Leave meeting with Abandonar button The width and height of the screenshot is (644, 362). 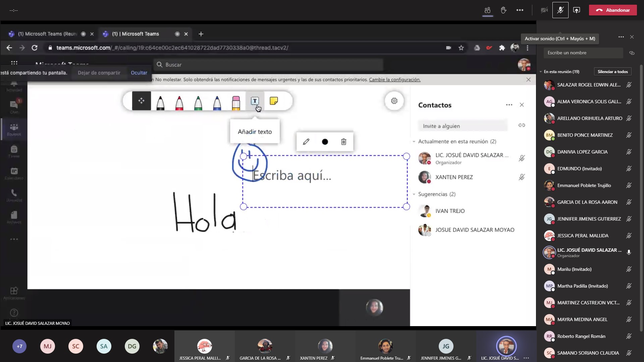613,10
